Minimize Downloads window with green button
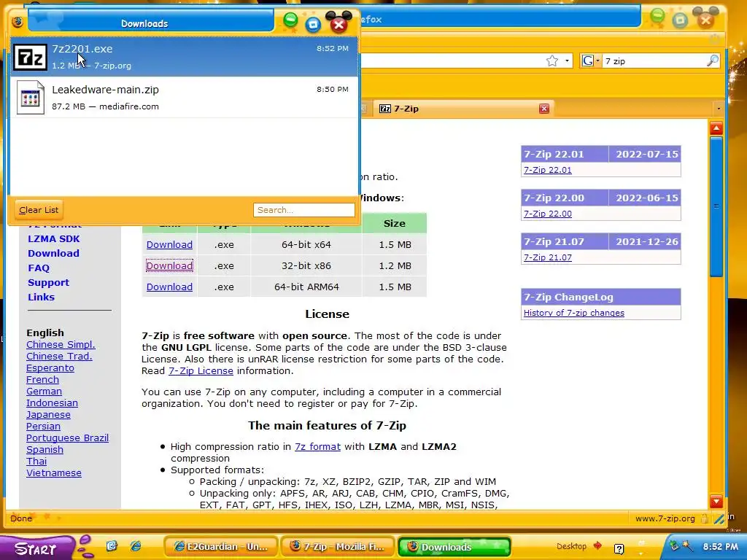 290,20
